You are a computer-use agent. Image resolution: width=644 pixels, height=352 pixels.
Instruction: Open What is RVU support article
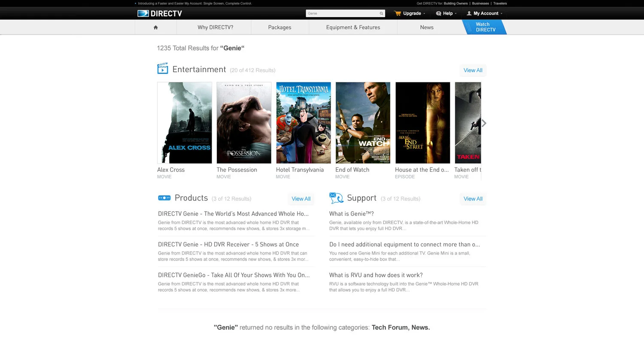(376, 275)
